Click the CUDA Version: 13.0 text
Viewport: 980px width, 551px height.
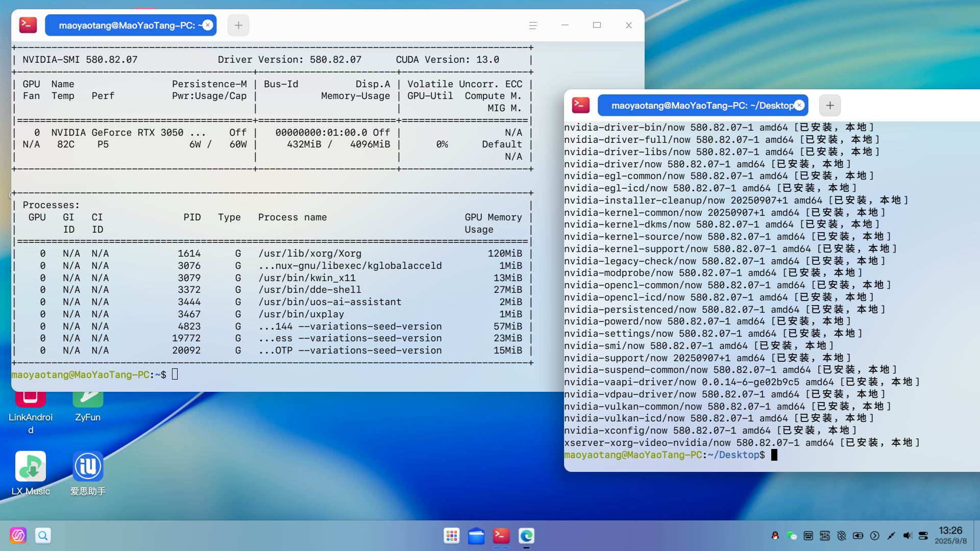[x=448, y=60]
